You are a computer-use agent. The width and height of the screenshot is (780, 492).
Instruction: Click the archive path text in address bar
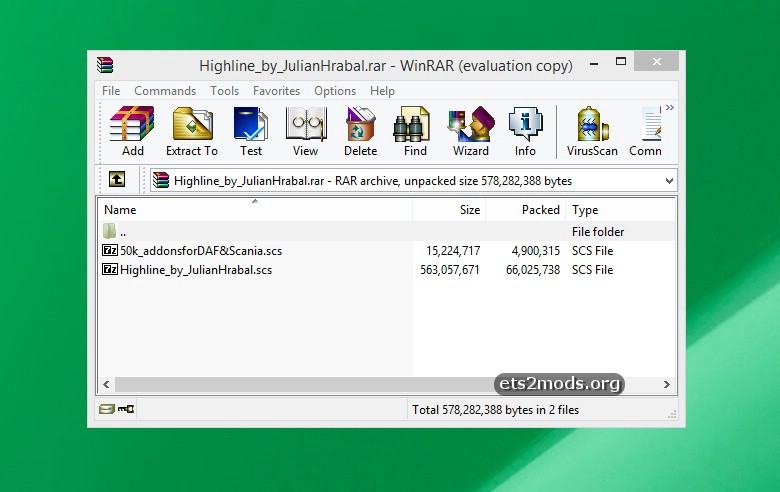[x=373, y=181]
